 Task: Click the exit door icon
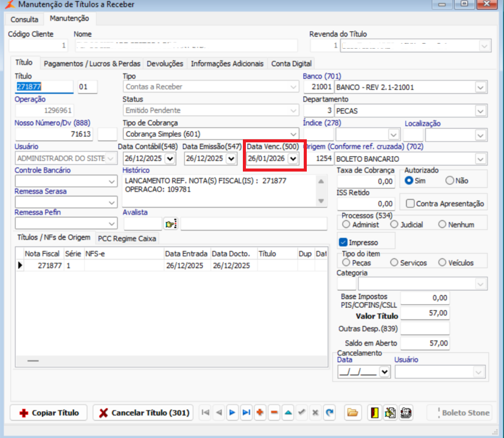[375, 412]
